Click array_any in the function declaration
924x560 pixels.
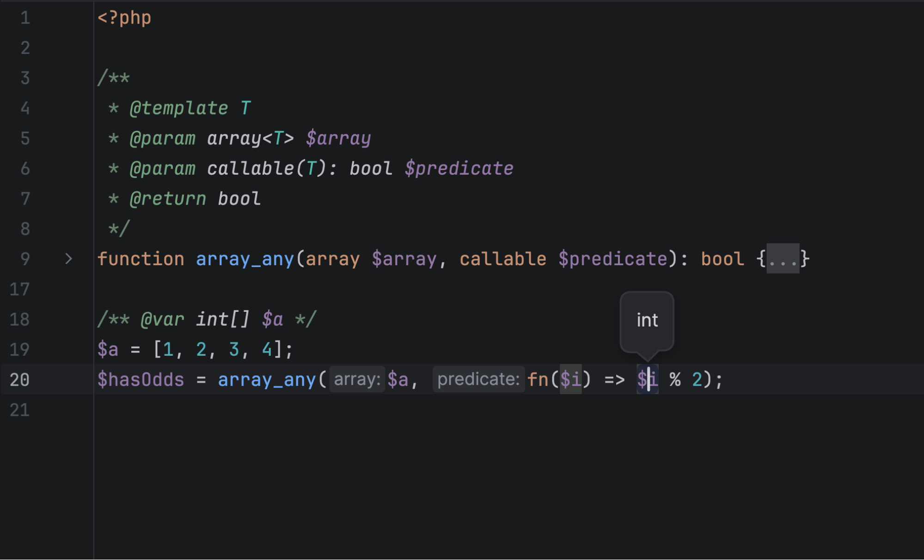coord(245,259)
